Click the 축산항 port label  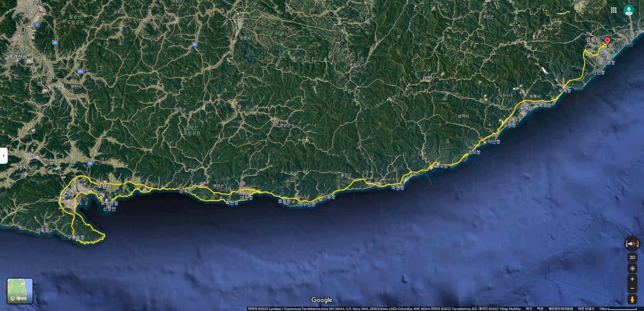point(232,203)
